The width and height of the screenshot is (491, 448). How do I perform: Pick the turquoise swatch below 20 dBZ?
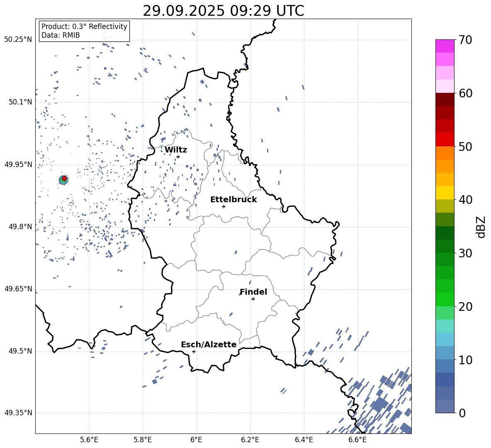(x=445, y=326)
